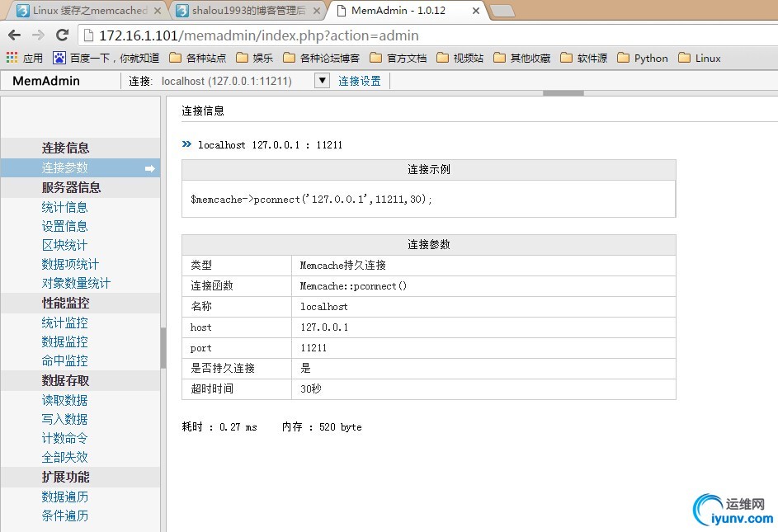Open 命中监控 in the sidebar
778x532 pixels.
click(x=64, y=360)
